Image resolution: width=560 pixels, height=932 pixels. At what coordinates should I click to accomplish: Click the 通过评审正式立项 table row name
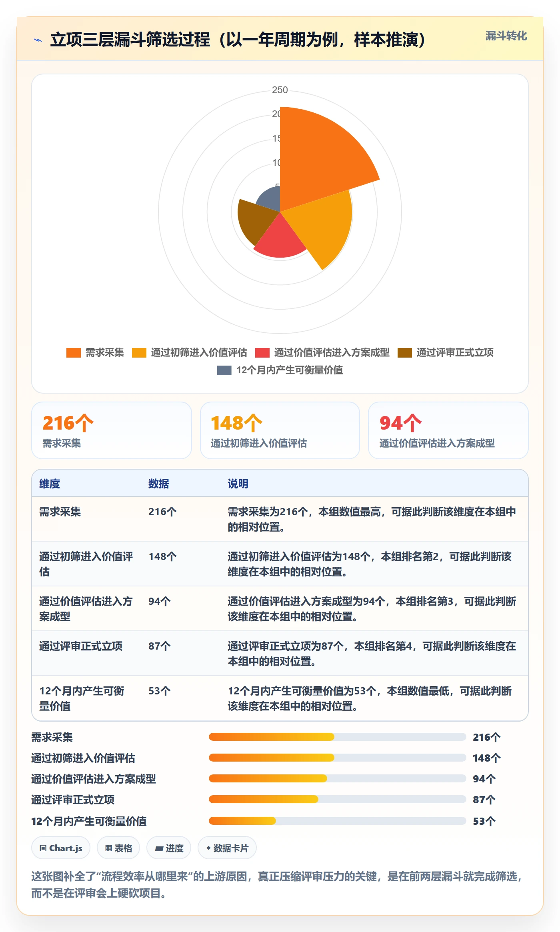[81, 646]
